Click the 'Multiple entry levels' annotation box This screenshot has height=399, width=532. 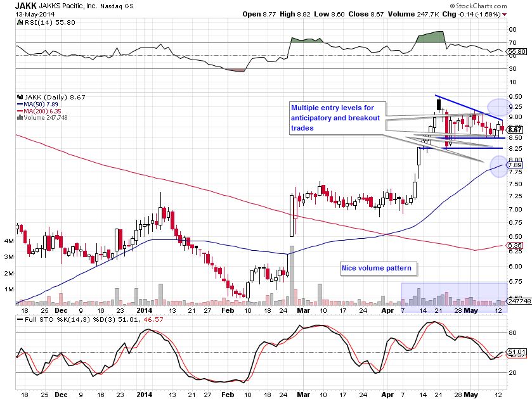tap(337, 118)
